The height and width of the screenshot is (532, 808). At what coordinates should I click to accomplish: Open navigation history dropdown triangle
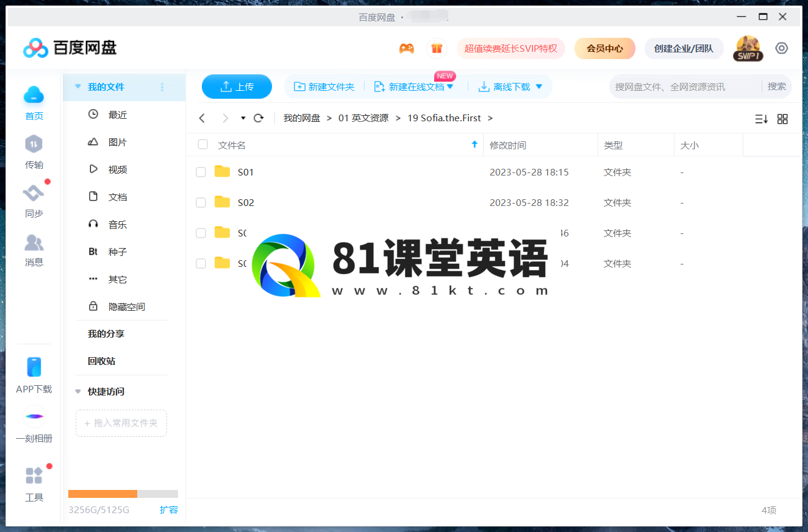point(243,118)
